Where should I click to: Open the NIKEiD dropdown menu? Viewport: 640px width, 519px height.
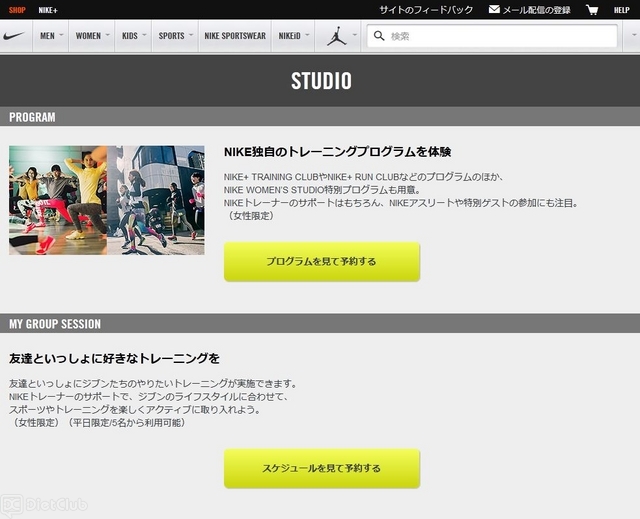293,36
